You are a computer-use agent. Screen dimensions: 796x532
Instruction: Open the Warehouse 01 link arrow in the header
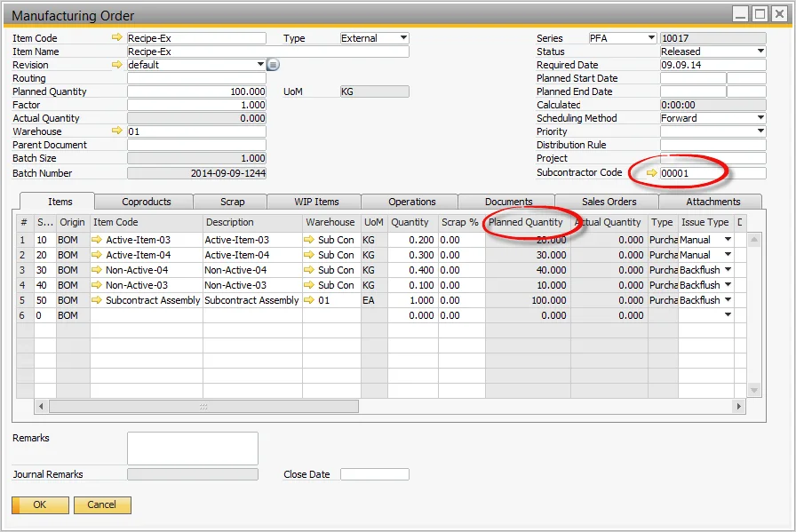click(117, 131)
